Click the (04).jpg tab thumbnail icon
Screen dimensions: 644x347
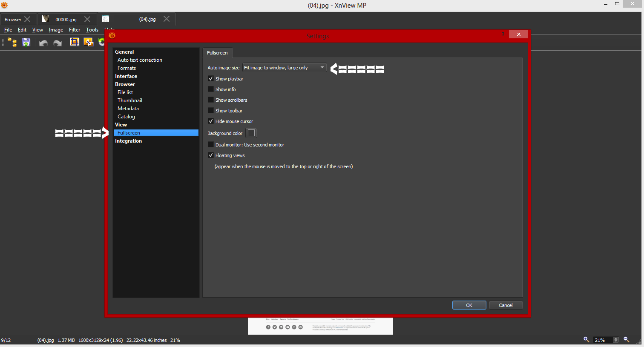click(x=106, y=18)
